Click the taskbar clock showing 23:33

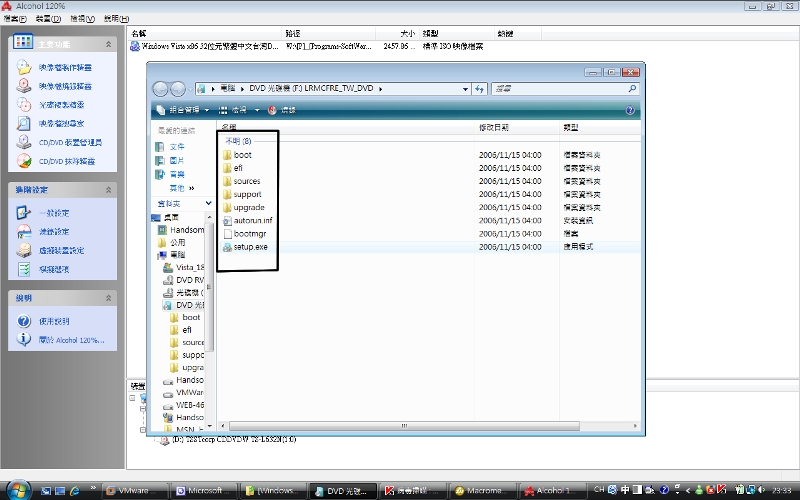782,490
